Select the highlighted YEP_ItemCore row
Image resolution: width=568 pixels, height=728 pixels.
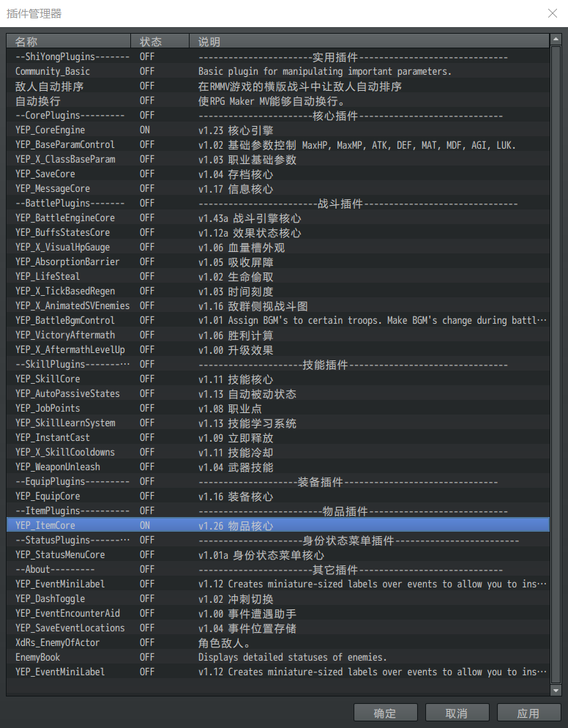click(278, 526)
